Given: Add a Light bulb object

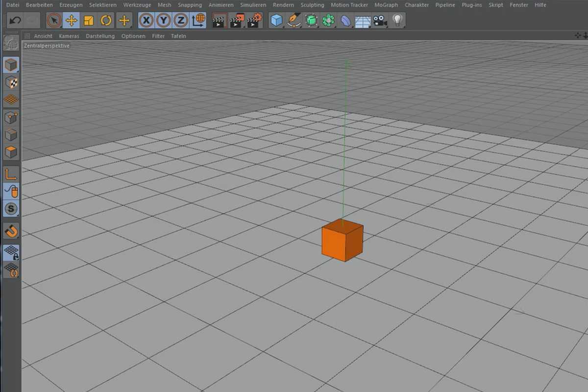Looking at the screenshot, I should tap(397, 21).
